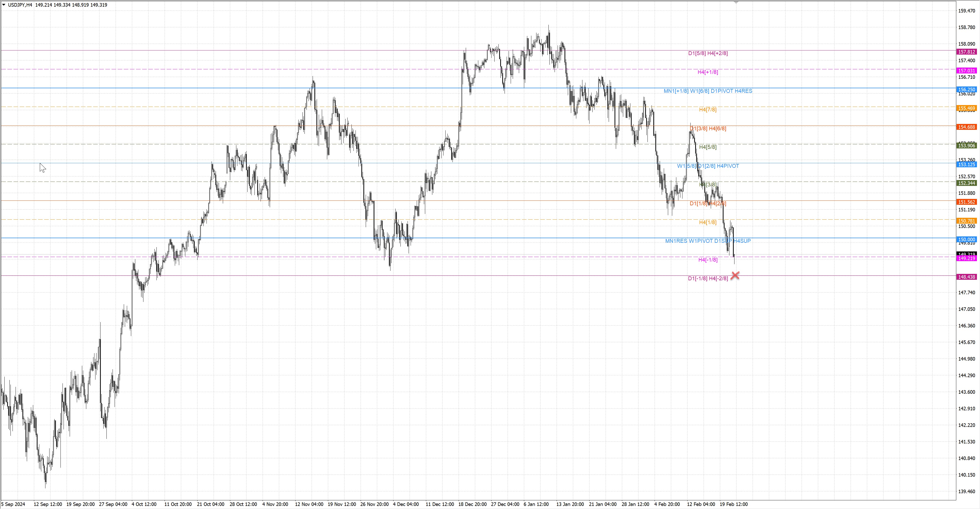Select the purple 148.438 price tag
980x509 pixels.
click(x=966, y=277)
